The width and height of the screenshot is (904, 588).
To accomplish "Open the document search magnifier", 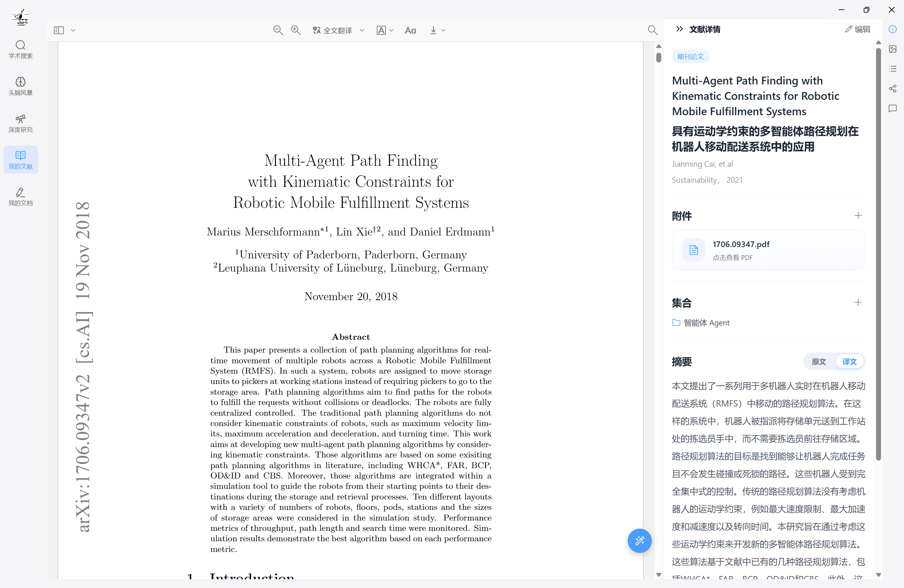I will (652, 30).
